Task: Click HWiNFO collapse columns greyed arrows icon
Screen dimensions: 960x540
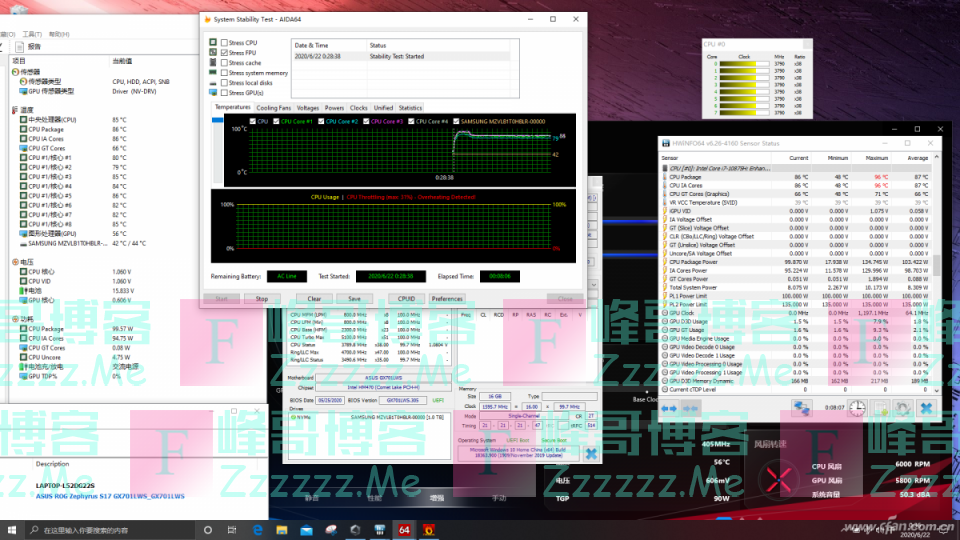Action: (x=691, y=408)
